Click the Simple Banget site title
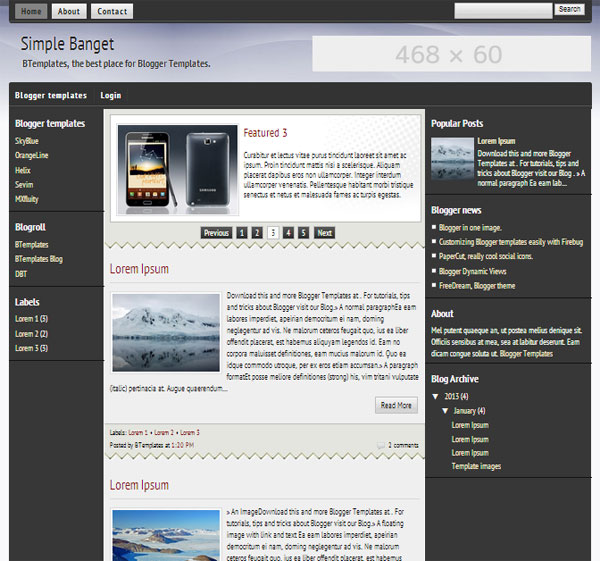 (67, 45)
